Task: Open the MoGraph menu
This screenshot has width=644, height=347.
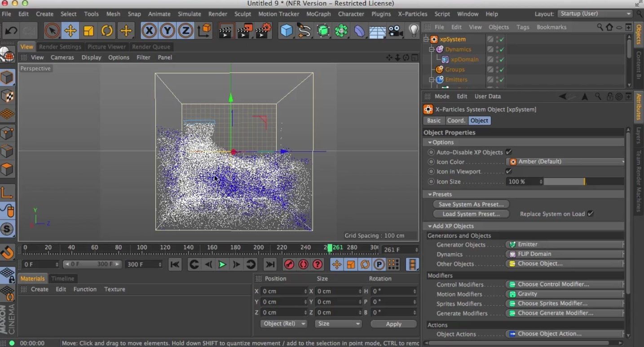Action: (x=318, y=14)
